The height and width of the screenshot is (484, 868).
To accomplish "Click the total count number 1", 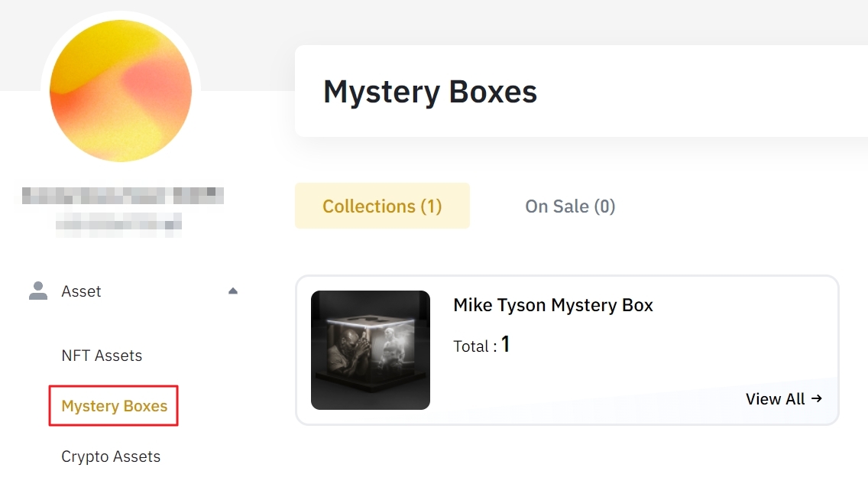I will (505, 345).
